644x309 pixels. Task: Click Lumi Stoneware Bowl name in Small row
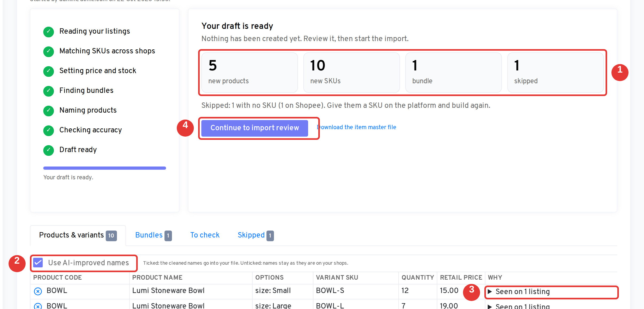168,291
